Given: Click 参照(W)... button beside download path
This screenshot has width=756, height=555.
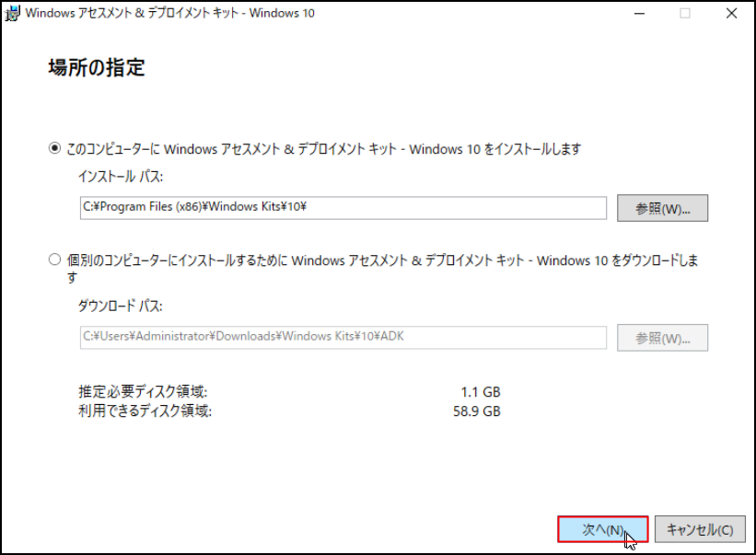Looking at the screenshot, I should [662, 338].
